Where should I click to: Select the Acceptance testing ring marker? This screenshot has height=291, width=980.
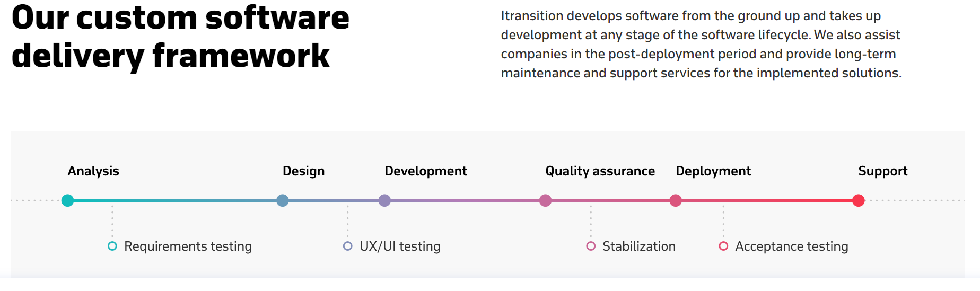click(x=723, y=246)
